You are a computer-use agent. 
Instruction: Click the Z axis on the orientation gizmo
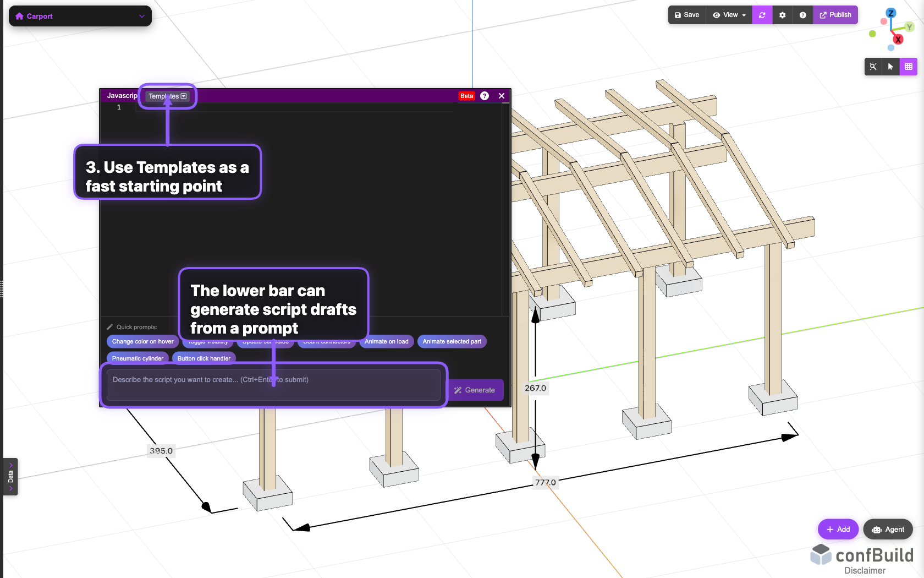891,12
